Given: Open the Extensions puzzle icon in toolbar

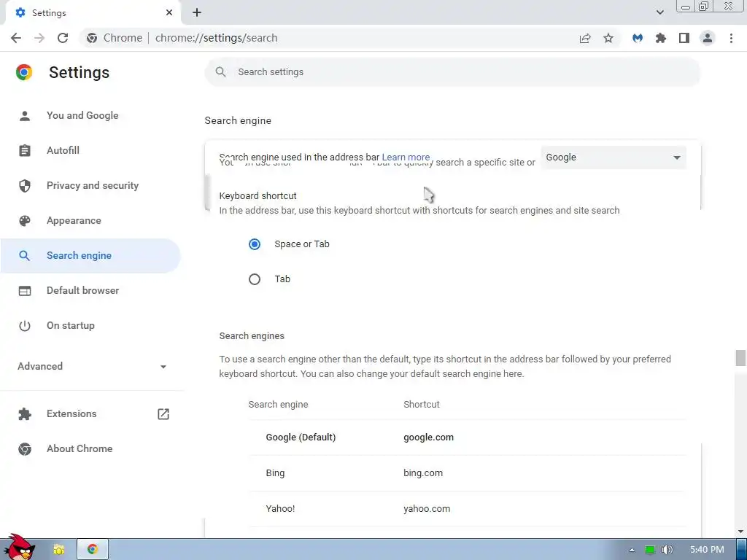Looking at the screenshot, I should point(661,38).
